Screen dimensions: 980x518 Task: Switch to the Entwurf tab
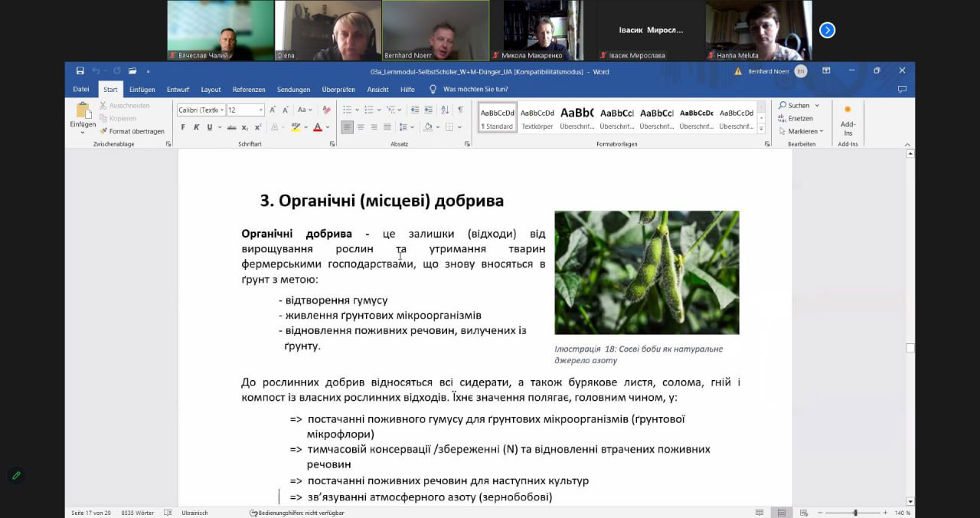pos(178,90)
